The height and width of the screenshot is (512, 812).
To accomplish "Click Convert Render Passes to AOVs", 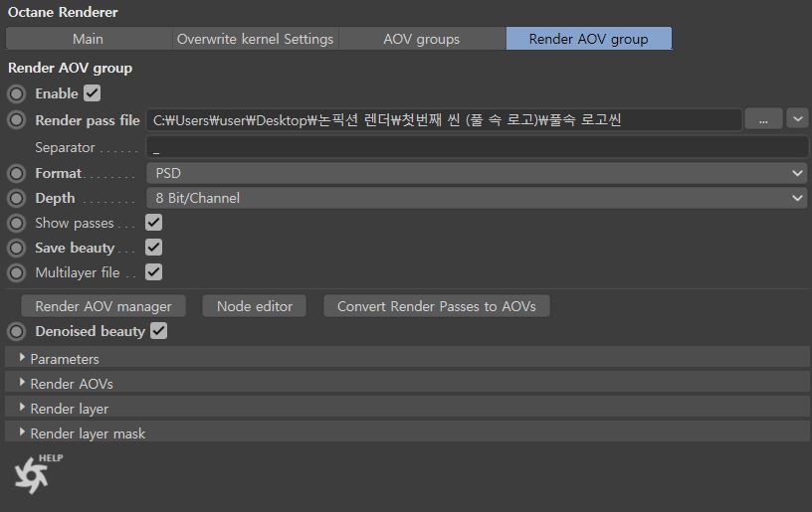I will [437, 306].
